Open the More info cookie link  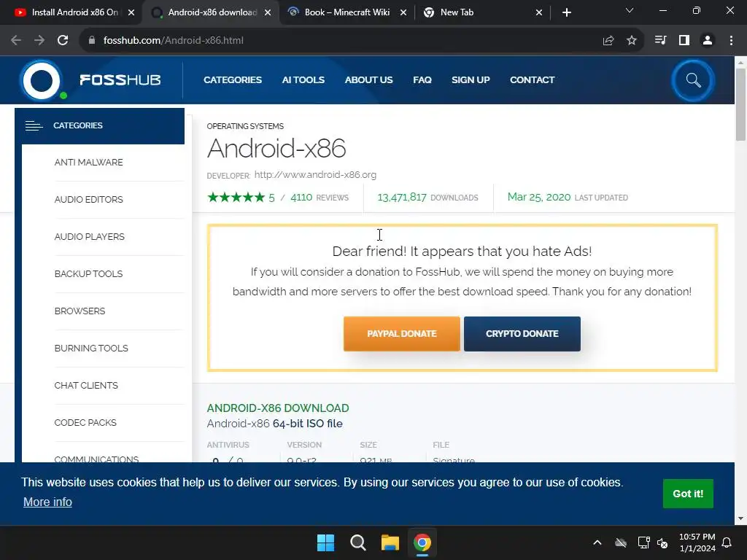point(47,502)
